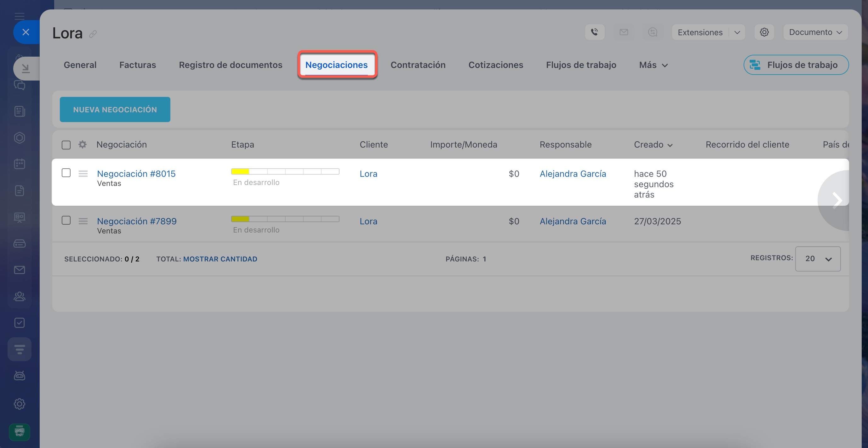The image size is (868, 448).
Task: Click the chat bubble icon in header
Action: coord(653,32)
